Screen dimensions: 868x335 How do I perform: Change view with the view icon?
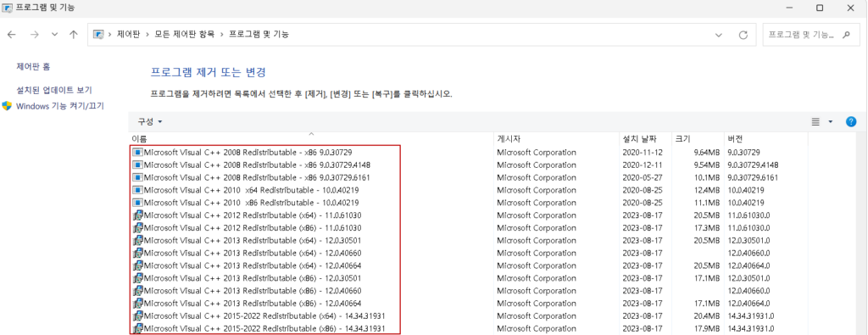(x=815, y=122)
